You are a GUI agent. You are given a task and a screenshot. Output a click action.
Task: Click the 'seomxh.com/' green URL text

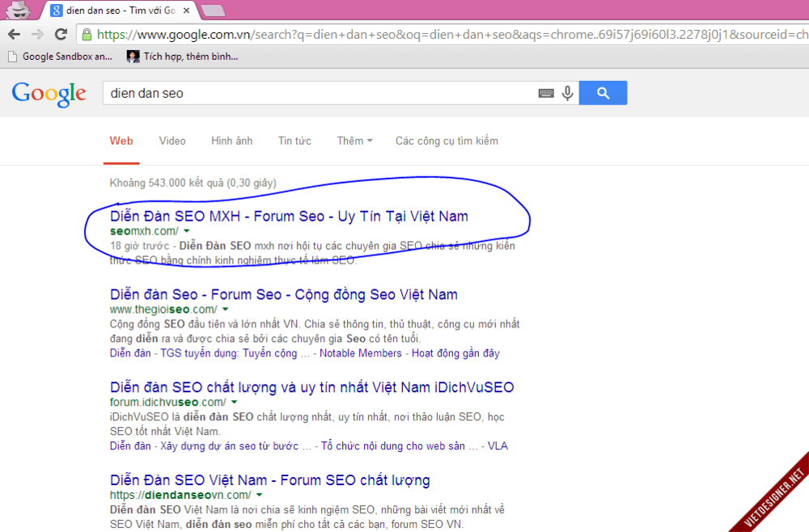[144, 231]
